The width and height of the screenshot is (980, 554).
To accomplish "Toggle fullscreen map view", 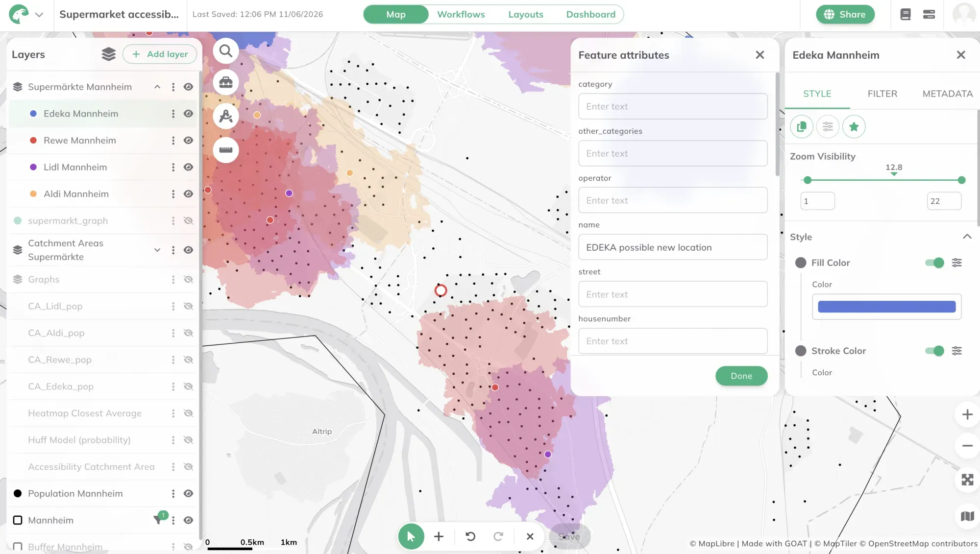I will tap(967, 480).
